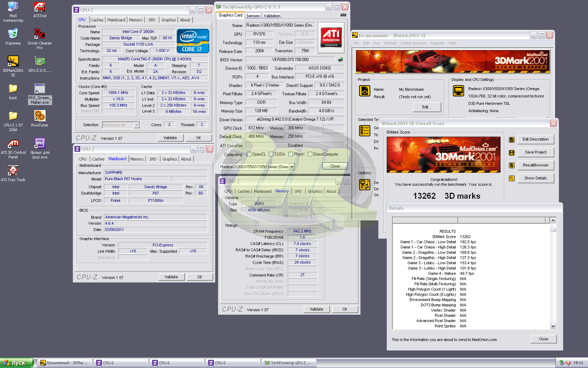The height and width of the screenshot is (368, 588).
Task: Open the Run menu in 3DMark2001 SE
Action: pos(377,43)
